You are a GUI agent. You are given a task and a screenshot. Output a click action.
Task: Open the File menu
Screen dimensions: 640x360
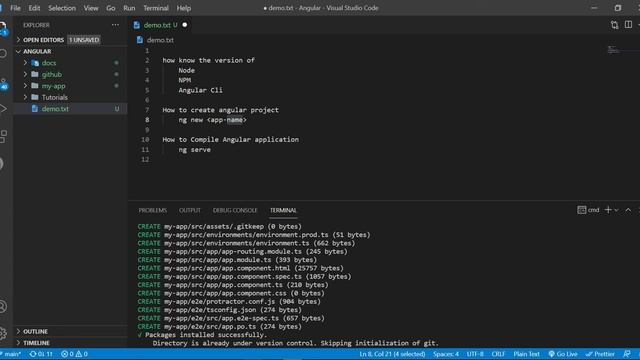[16, 8]
